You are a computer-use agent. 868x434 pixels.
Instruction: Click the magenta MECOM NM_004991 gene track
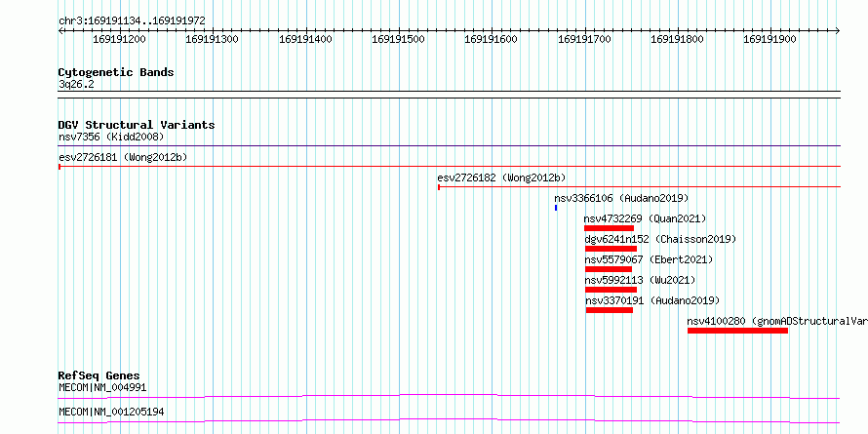pyautogui.click(x=450, y=396)
